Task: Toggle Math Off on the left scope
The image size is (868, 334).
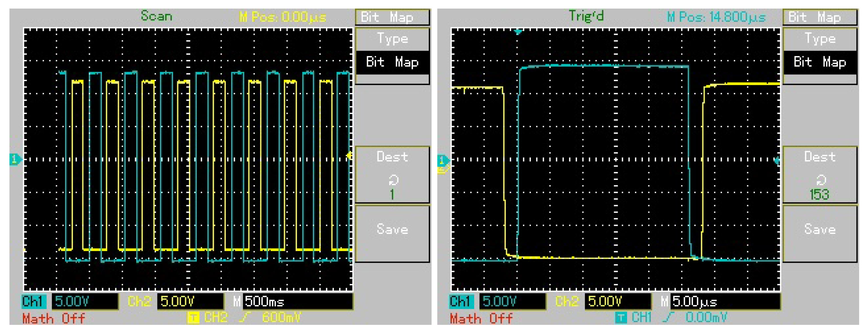Action: click(x=54, y=319)
